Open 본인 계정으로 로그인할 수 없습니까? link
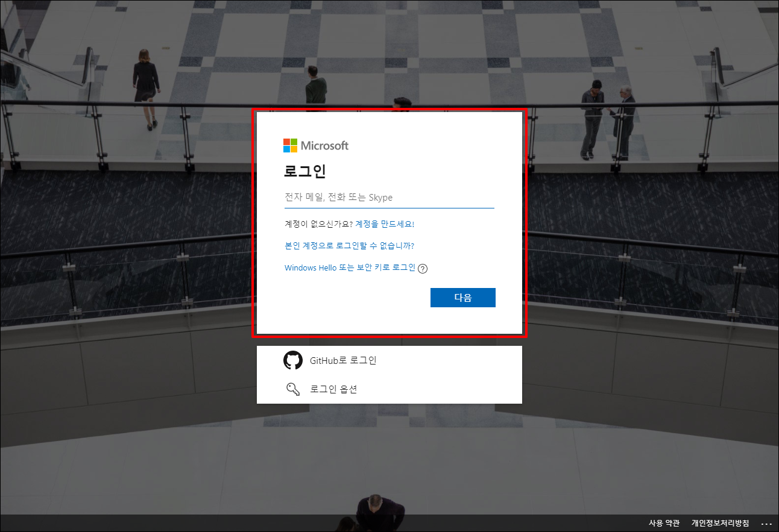779x532 pixels. pos(349,246)
